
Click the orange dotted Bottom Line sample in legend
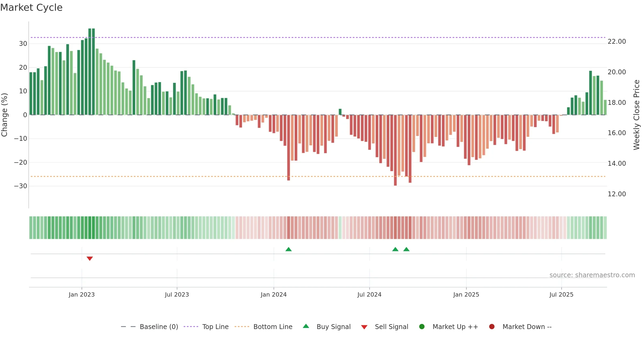pyautogui.click(x=242, y=327)
